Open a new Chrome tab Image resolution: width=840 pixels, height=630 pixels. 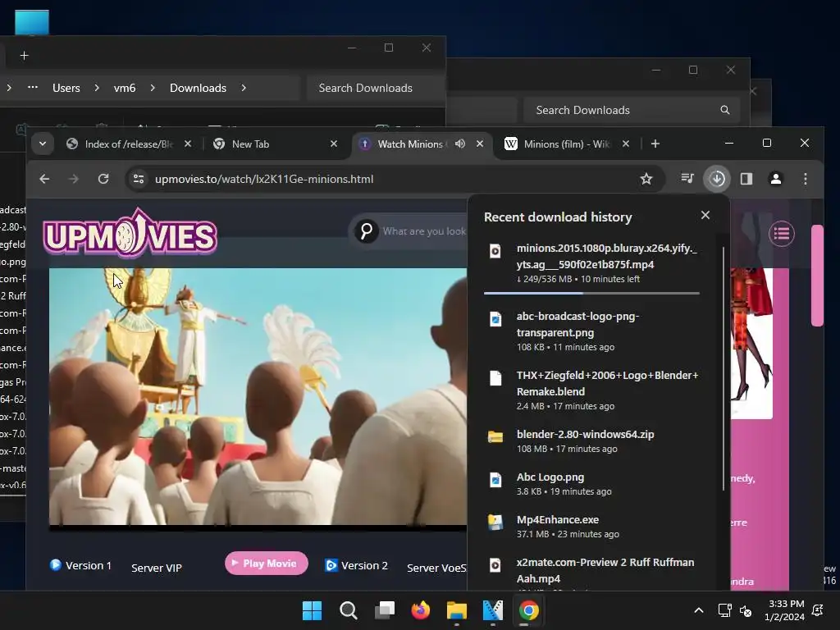click(655, 144)
